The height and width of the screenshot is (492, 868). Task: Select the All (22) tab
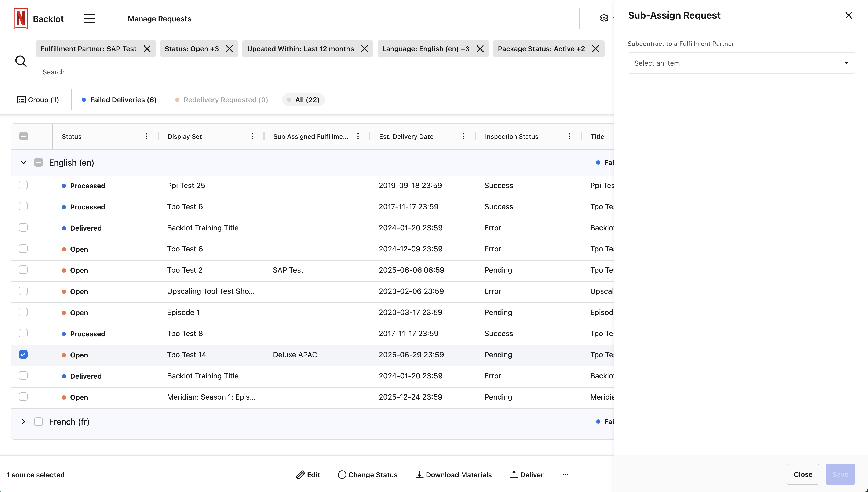click(303, 100)
